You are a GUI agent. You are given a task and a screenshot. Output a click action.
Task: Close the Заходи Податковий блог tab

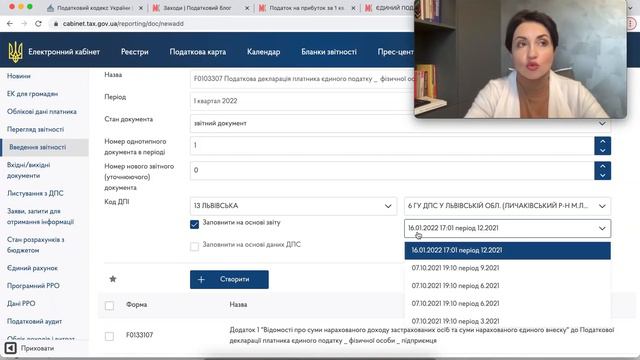coord(247,8)
